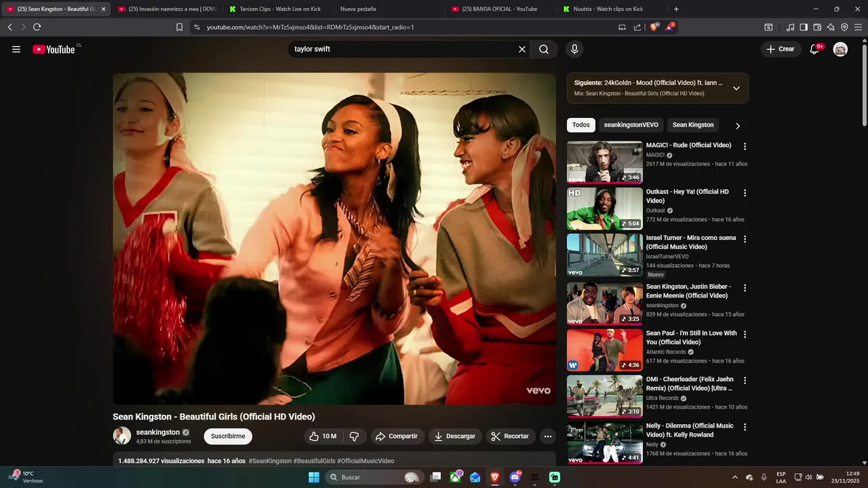The image size is (868, 488).
Task: Click the Compartir share button
Action: pos(397,436)
